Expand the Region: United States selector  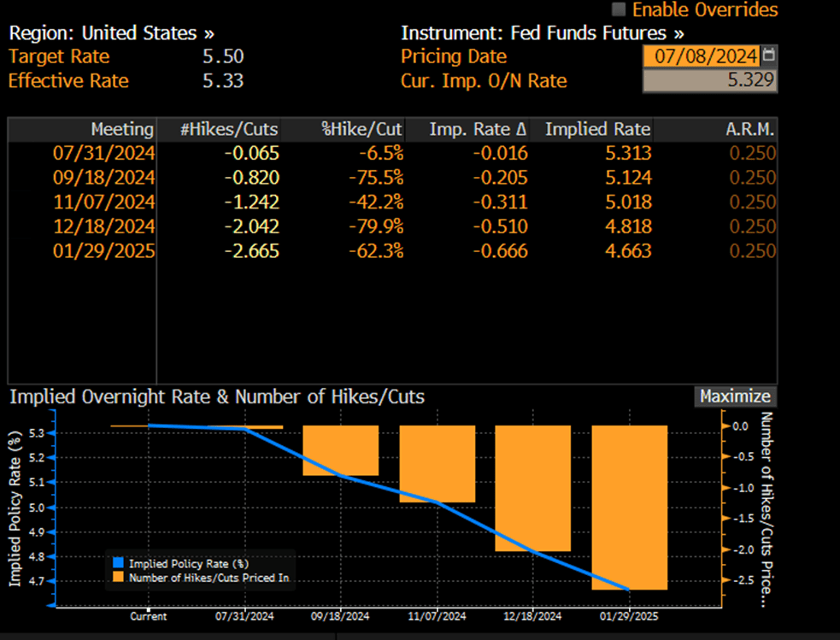click(111, 33)
